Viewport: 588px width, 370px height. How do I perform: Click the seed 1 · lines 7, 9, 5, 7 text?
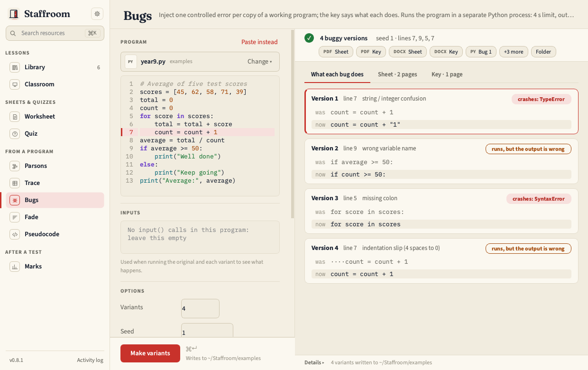point(405,38)
